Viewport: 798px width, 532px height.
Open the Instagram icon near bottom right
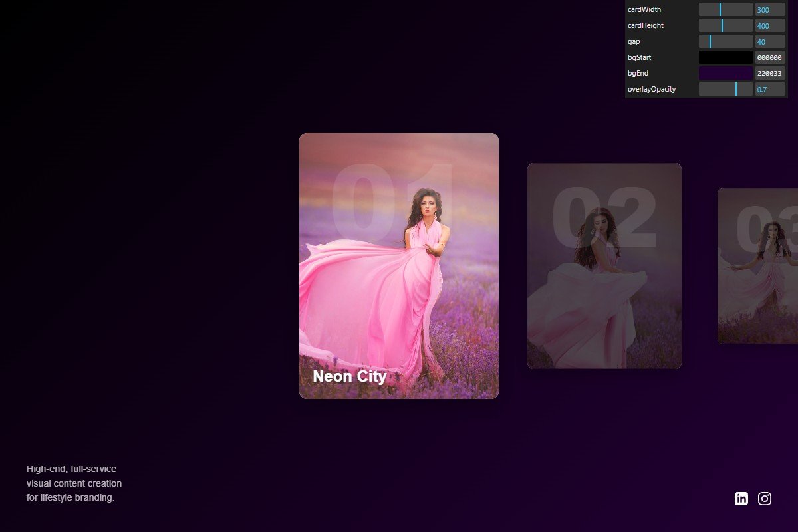point(765,498)
